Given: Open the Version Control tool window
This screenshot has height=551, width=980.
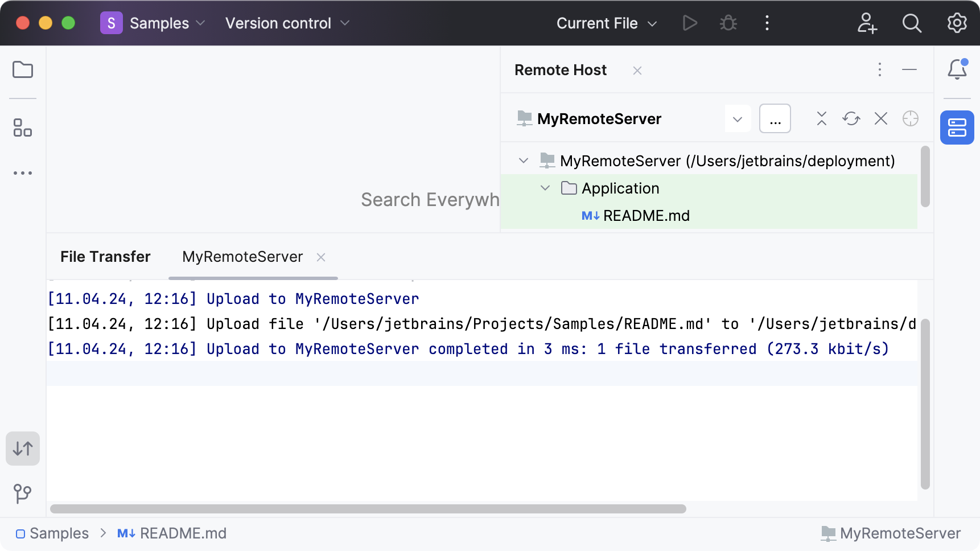Looking at the screenshot, I should coord(22,494).
